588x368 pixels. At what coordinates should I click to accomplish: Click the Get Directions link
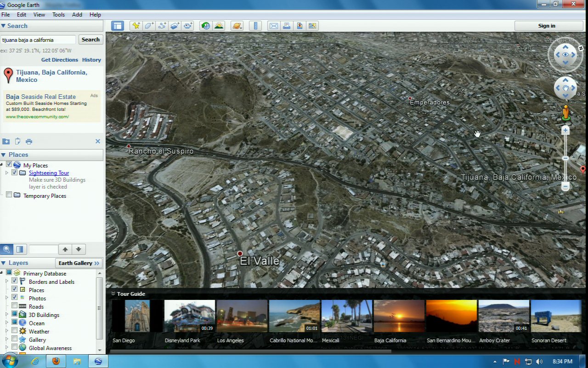tap(60, 60)
